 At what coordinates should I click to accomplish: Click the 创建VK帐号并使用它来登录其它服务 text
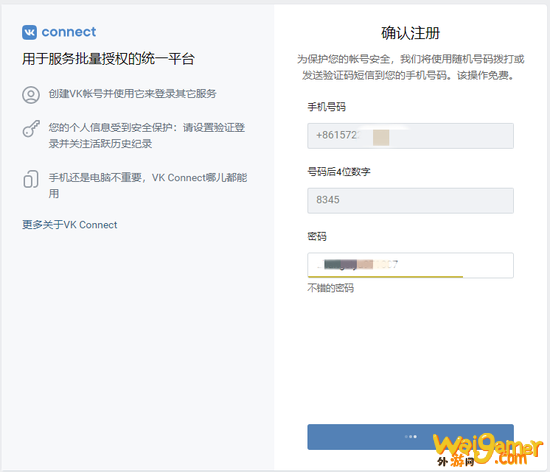pyautogui.click(x=132, y=94)
